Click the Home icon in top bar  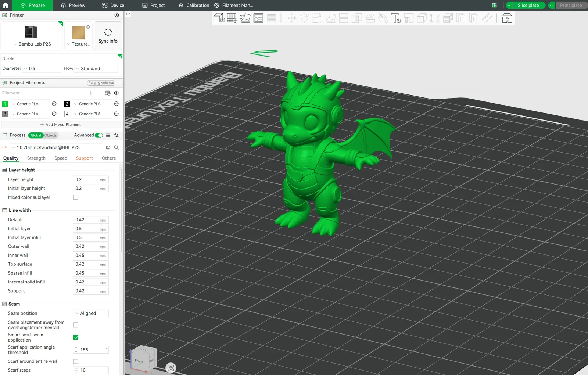pos(6,5)
